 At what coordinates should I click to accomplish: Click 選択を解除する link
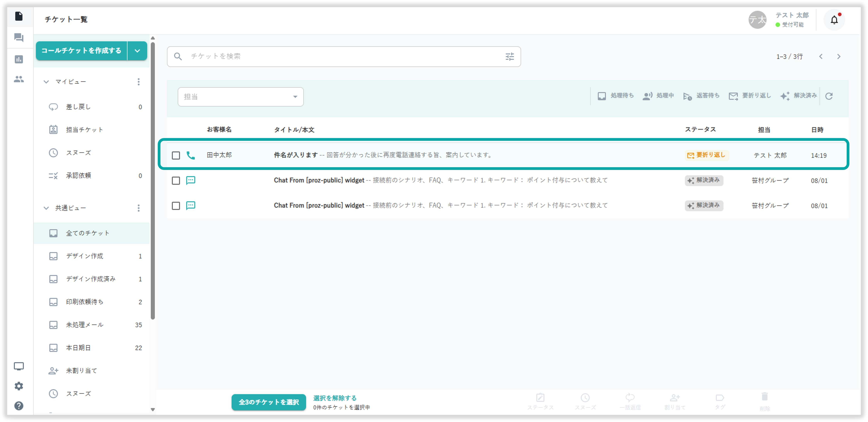(335, 398)
